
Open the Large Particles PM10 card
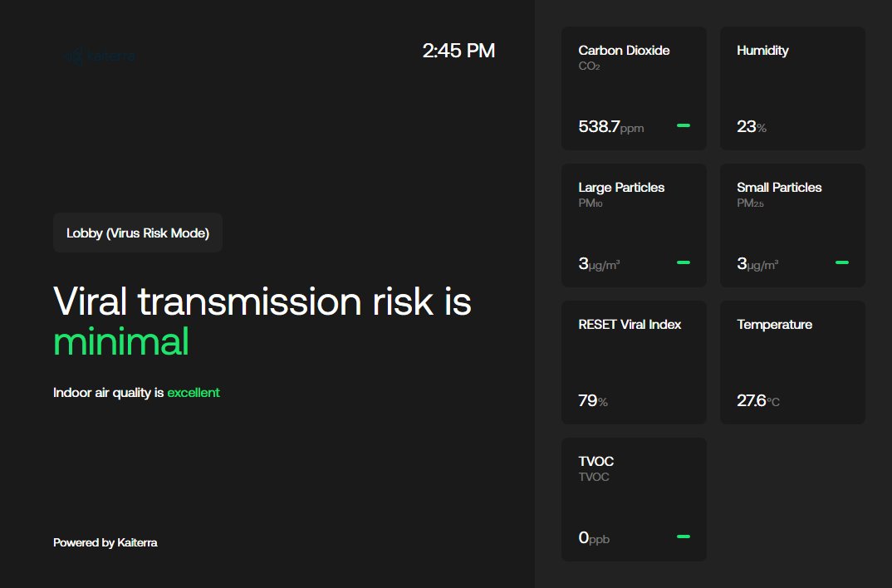634,225
